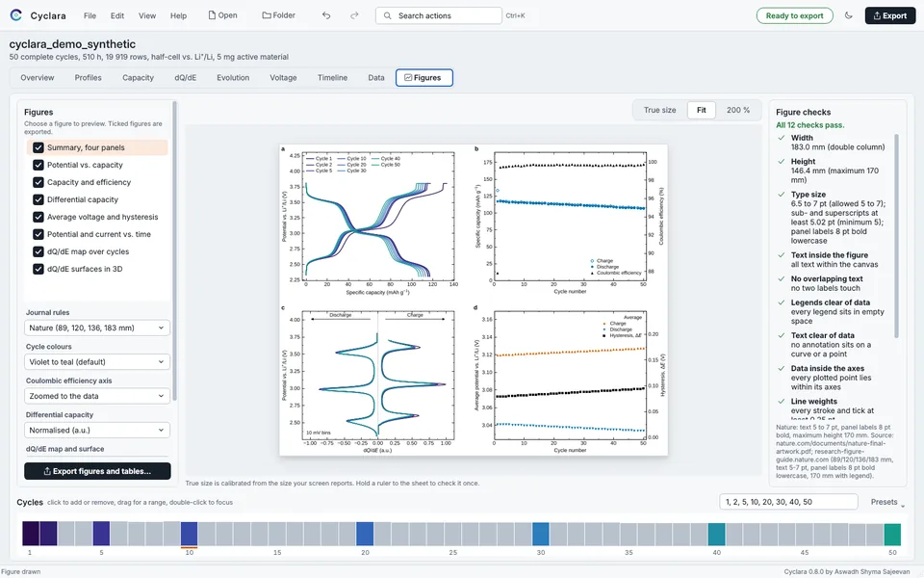Untick Capacity and efficiency checkbox

click(x=38, y=182)
